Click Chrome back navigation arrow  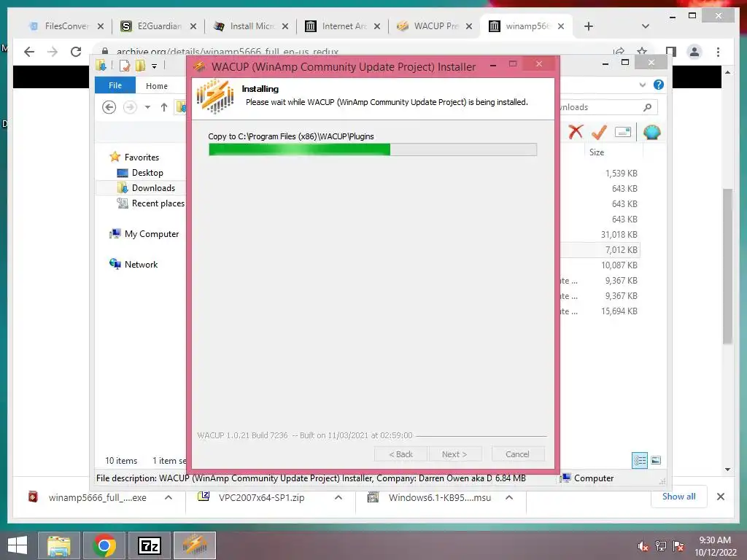point(29,52)
